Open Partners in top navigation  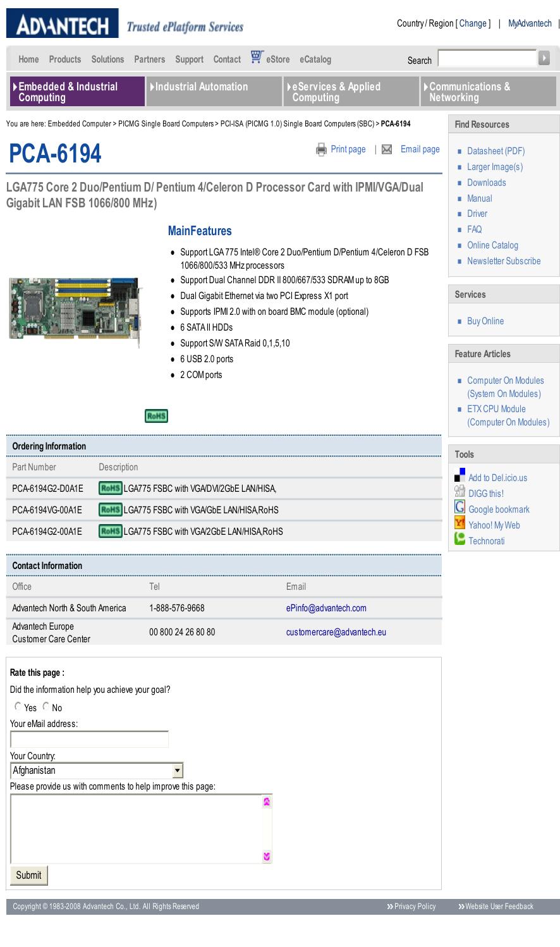(x=149, y=59)
